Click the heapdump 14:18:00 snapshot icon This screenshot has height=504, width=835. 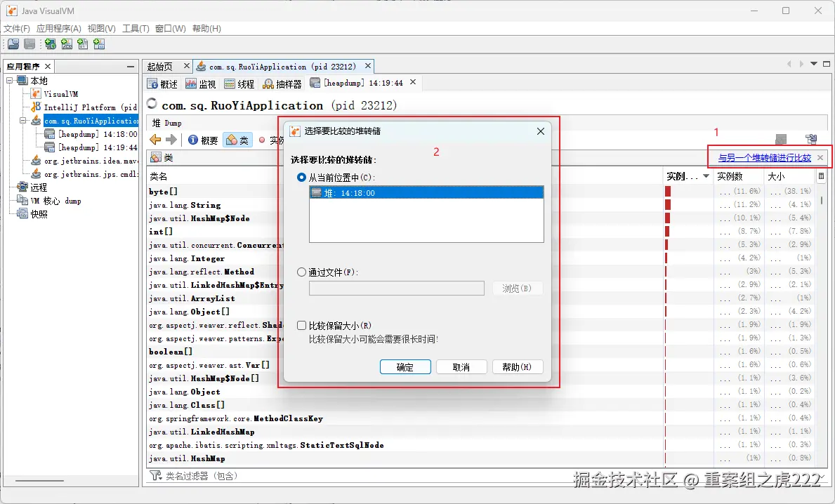pyautogui.click(x=50, y=133)
